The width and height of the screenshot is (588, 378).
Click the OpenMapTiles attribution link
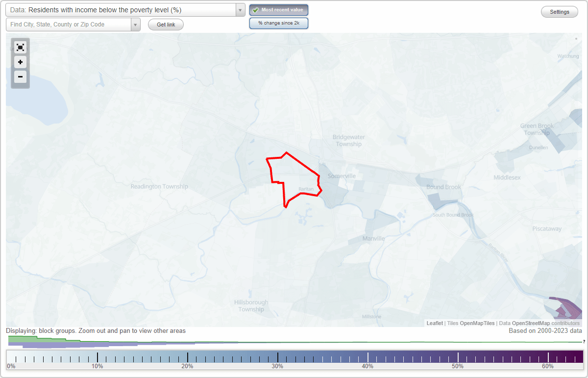click(477, 323)
